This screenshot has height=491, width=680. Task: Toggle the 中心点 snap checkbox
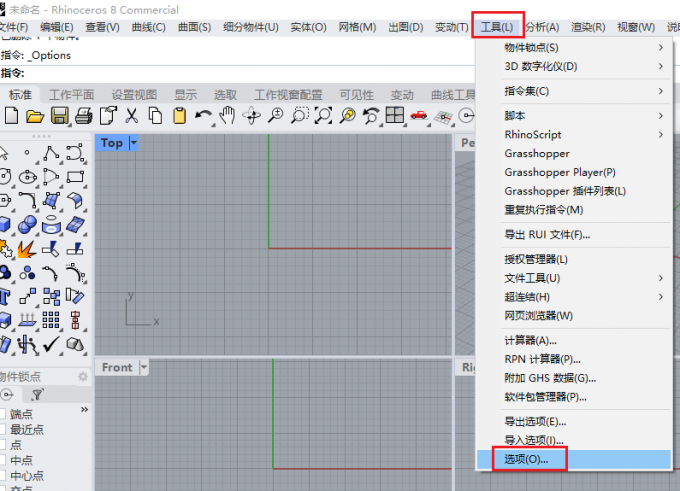click(x=2, y=475)
